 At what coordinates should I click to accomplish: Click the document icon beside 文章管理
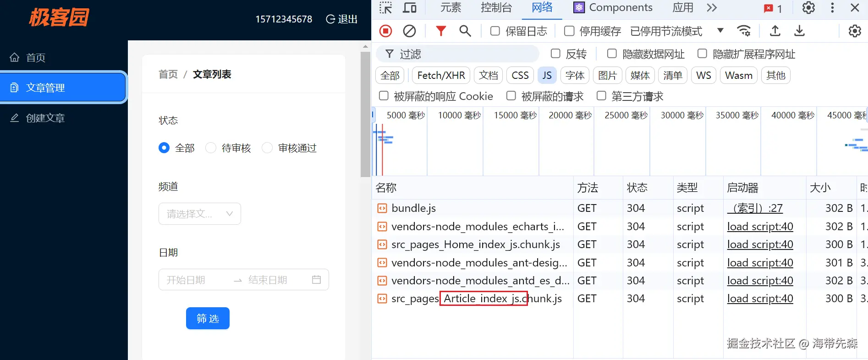15,88
